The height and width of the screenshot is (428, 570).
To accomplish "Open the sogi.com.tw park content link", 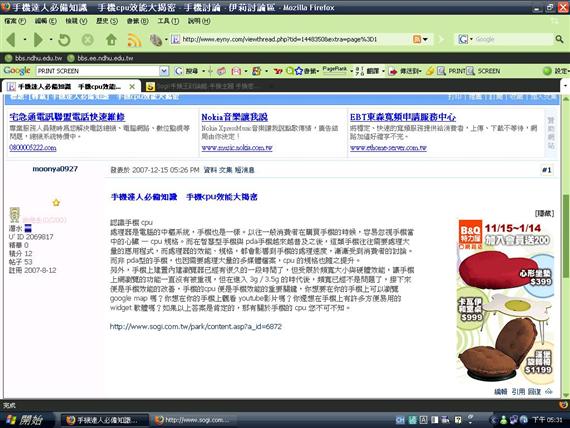I will (x=196, y=326).
